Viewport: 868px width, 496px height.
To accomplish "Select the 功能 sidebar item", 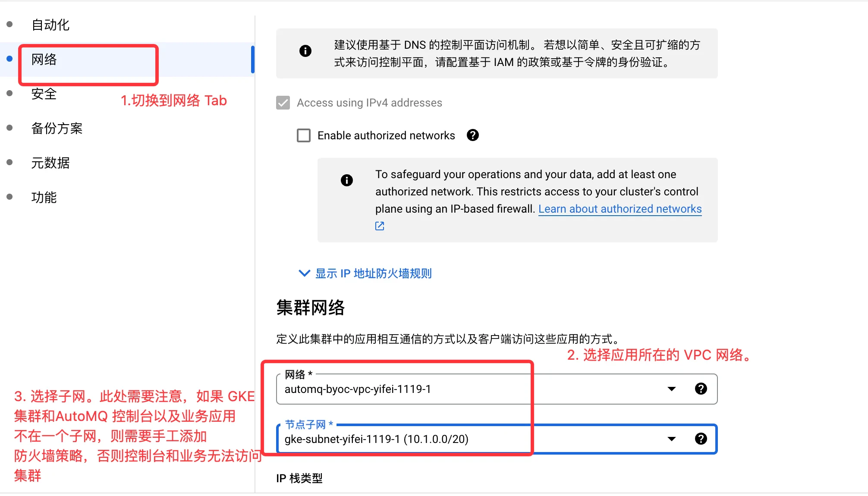I will click(44, 198).
